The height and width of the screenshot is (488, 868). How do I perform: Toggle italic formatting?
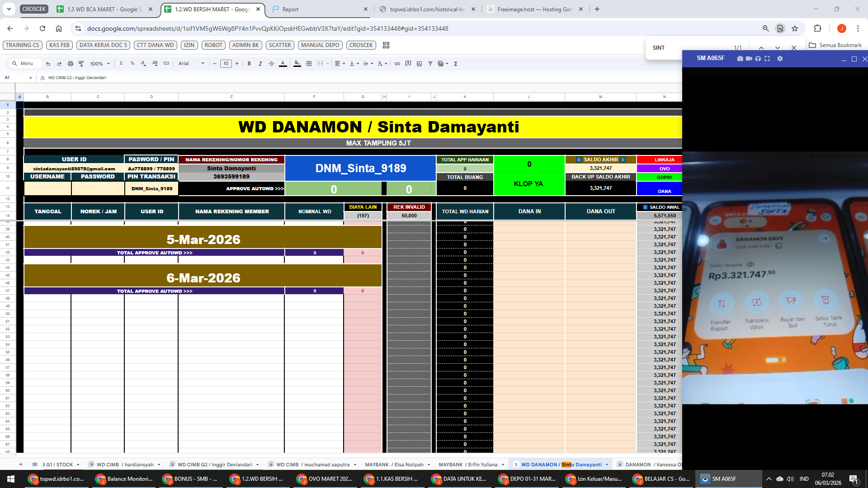pos(260,64)
